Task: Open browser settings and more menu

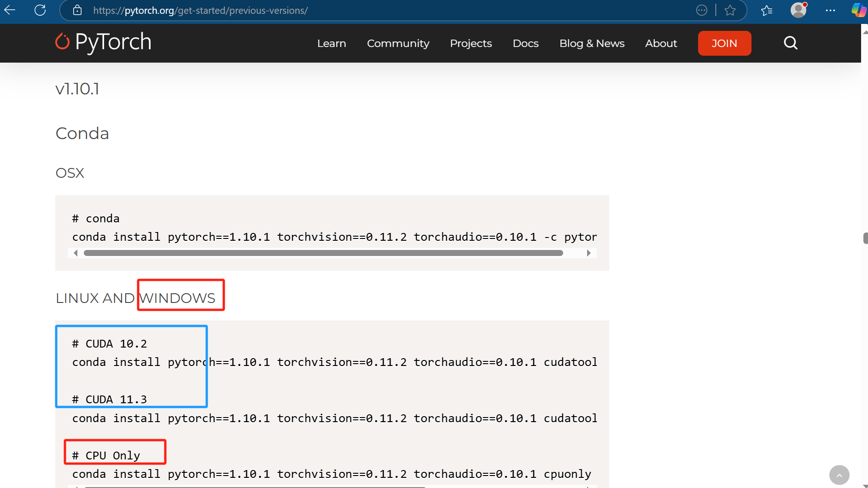Action: click(x=830, y=10)
